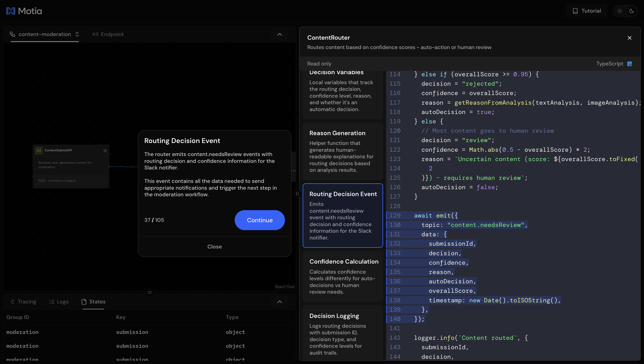The height and width of the screenshot is (364, 644).
Task: Open the content-moderation flow selector
Action: tap(45, 34)
